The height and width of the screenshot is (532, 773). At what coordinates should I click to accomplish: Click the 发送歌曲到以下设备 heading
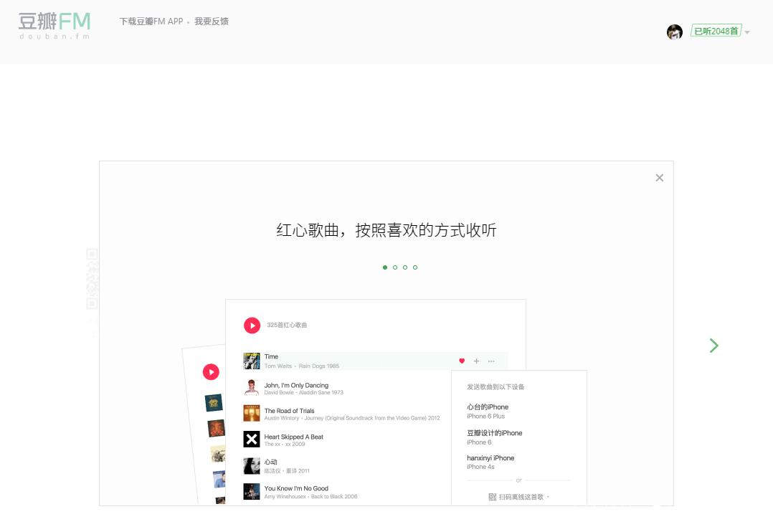point(495,387)
